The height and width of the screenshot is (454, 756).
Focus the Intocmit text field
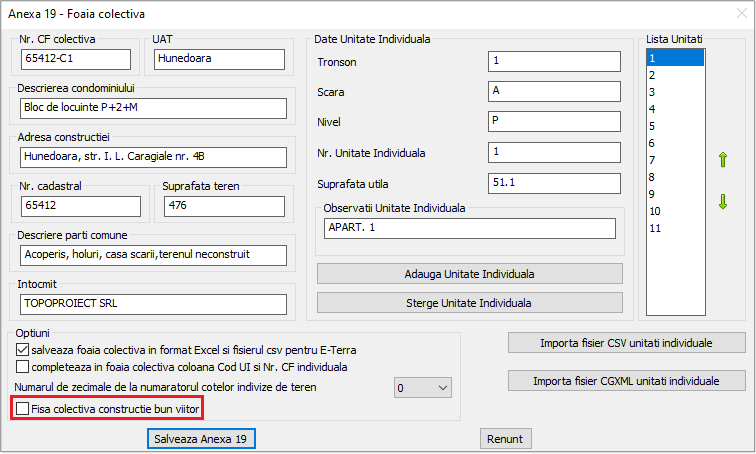click(152, 305)
